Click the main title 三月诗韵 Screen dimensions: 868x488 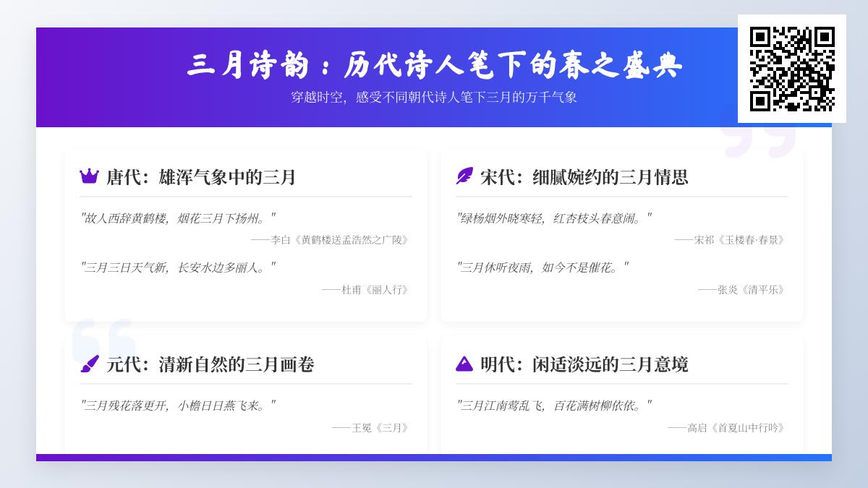pos(434,66)
